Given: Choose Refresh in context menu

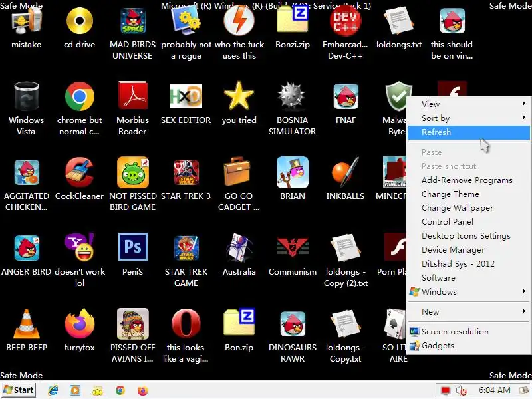Looking at the screenshot, I should [469, 132].
